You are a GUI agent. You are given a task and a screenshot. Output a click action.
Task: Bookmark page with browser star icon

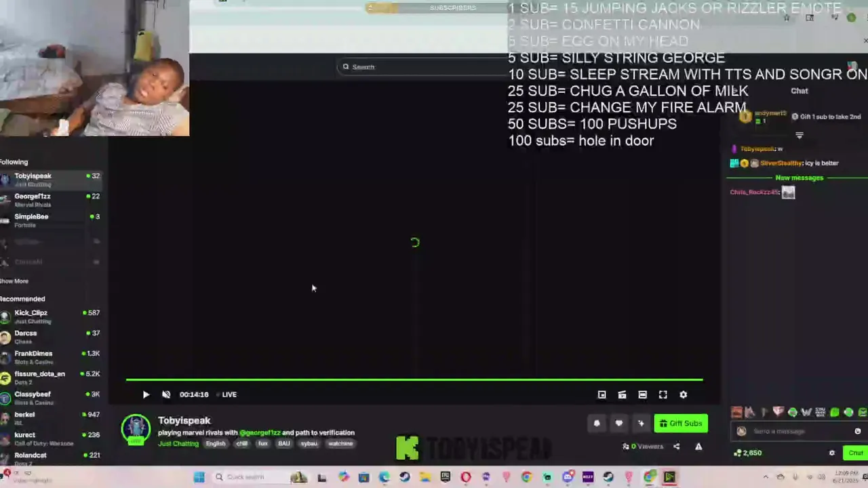[787, 18]
